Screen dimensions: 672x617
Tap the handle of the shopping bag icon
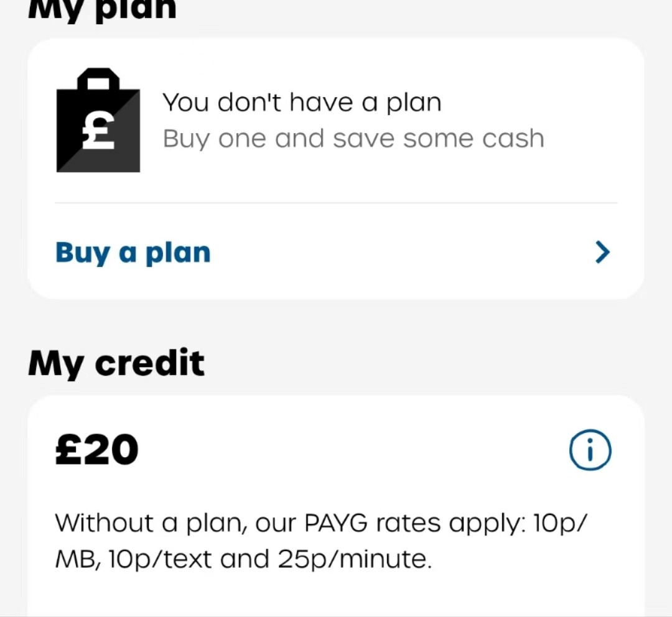(98, 79)
